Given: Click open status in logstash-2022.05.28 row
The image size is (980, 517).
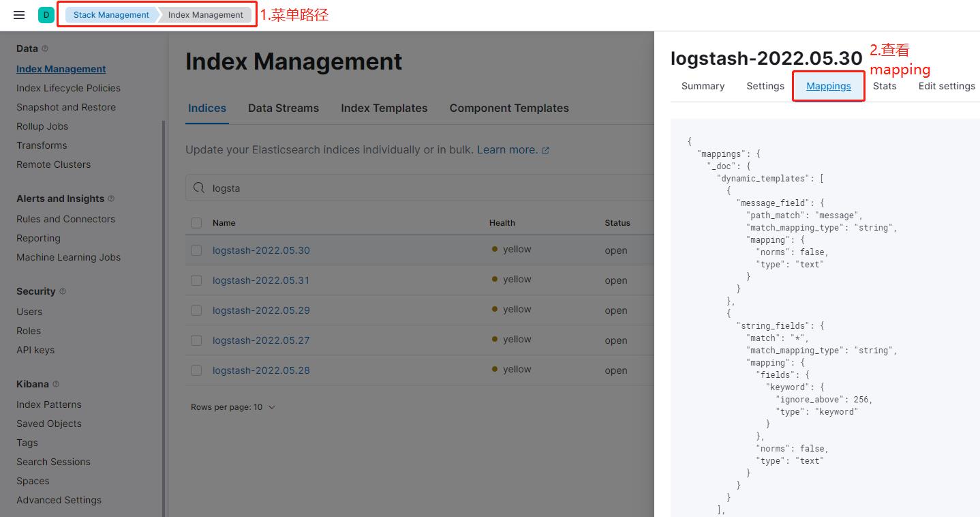Looking at the screenshot, I should (616, 370).
